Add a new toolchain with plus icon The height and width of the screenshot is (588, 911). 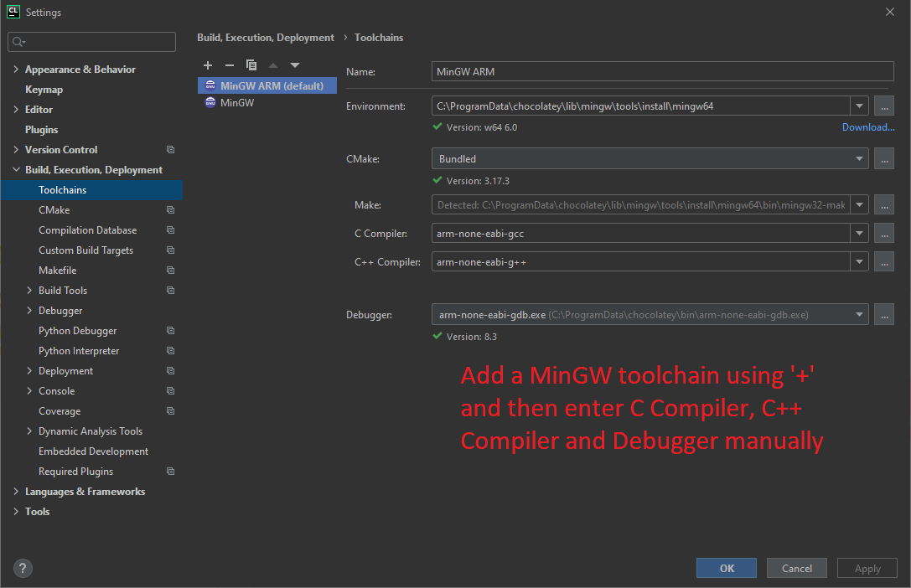208,65
